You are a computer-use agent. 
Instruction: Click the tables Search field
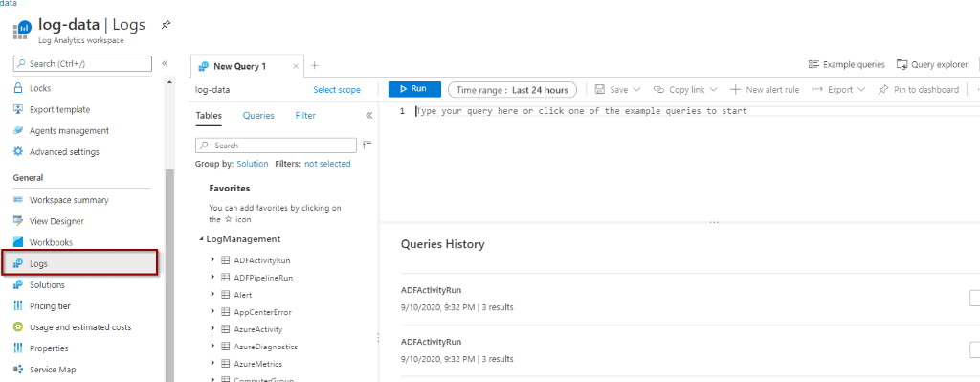click(x=276, y=146)
